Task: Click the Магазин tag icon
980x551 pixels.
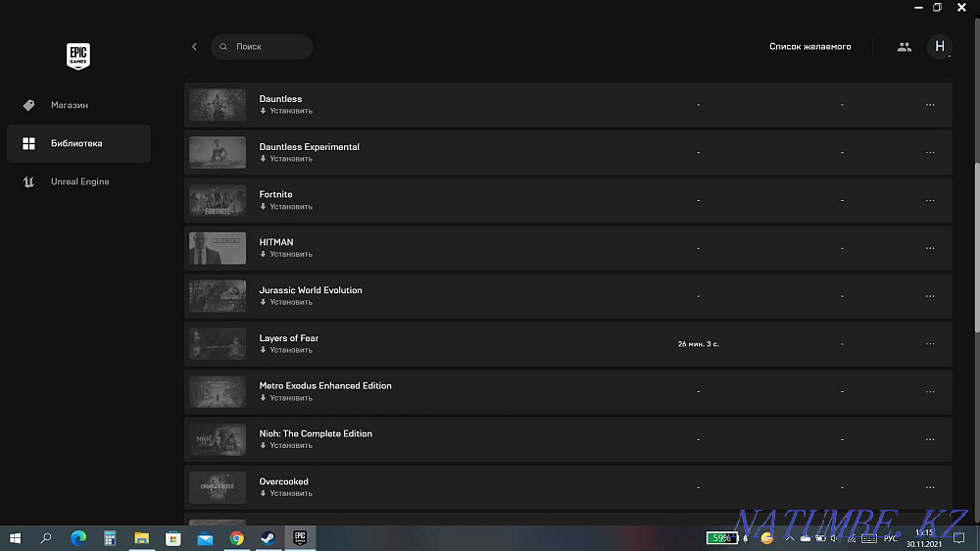Action: [x=28, y=105]
